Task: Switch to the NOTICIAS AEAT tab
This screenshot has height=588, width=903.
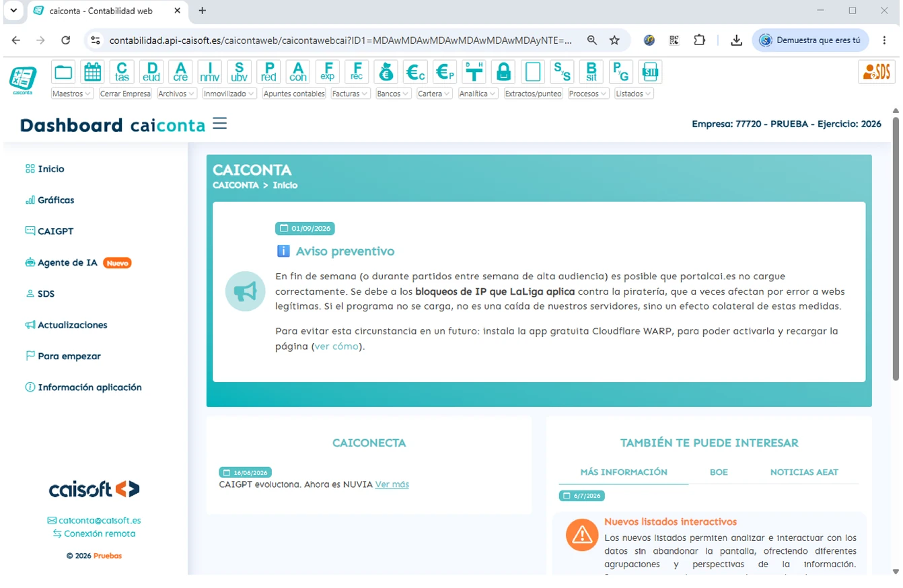Action: click(804, 472)
